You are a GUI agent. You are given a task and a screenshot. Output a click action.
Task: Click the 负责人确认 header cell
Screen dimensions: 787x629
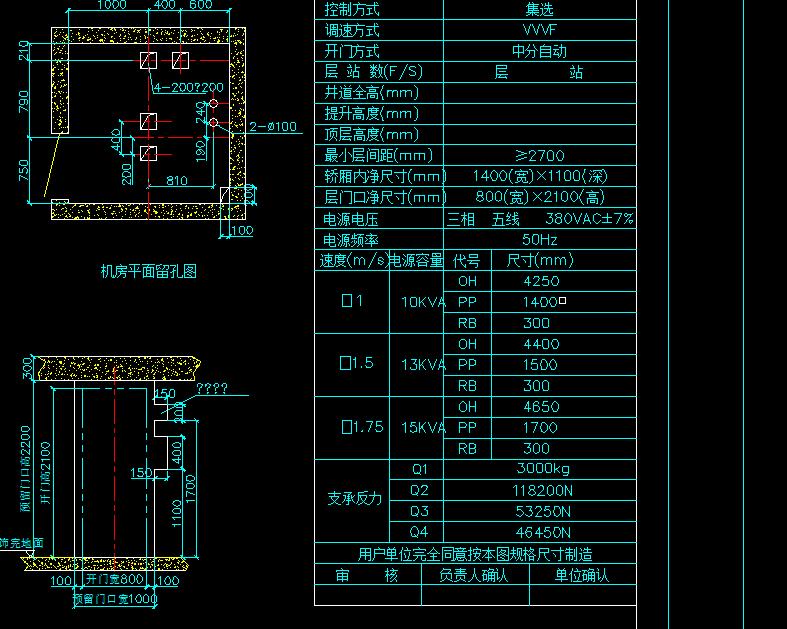474,575
